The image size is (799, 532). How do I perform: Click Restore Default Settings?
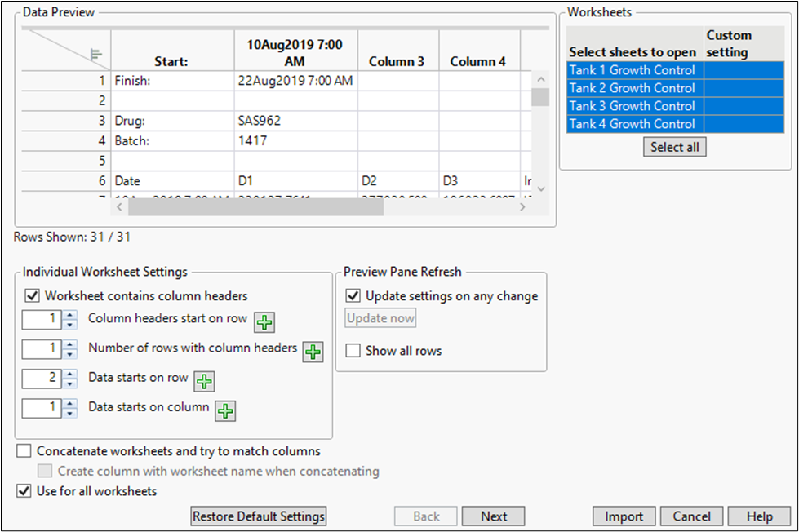coord(258,516)
